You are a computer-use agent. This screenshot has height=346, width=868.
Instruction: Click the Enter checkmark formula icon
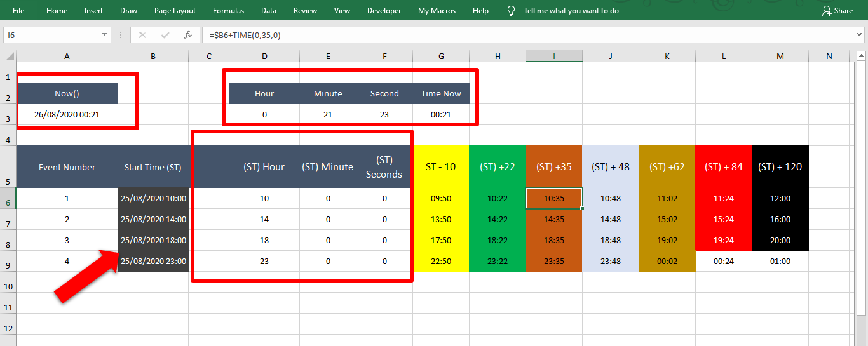click(x=165, y=35)
